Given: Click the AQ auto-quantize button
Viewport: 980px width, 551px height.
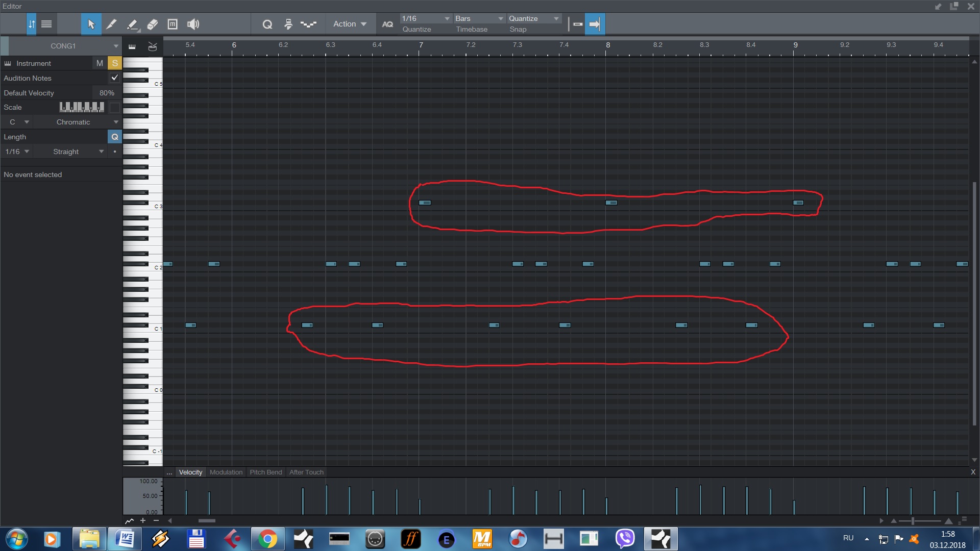Looking at the screenshot, I should [x=387, y=24].
